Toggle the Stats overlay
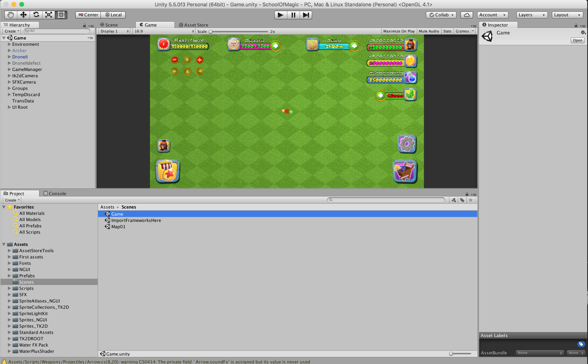 click(x=447, y=31)
